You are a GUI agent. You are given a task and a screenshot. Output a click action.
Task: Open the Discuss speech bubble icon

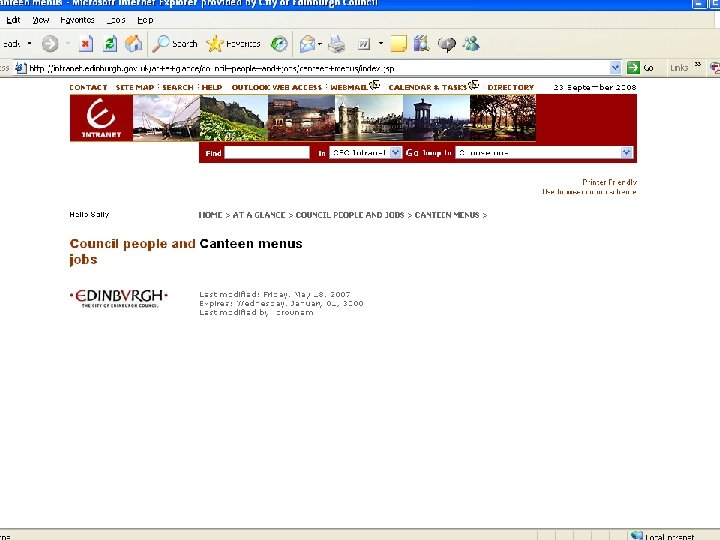point(446,44)
